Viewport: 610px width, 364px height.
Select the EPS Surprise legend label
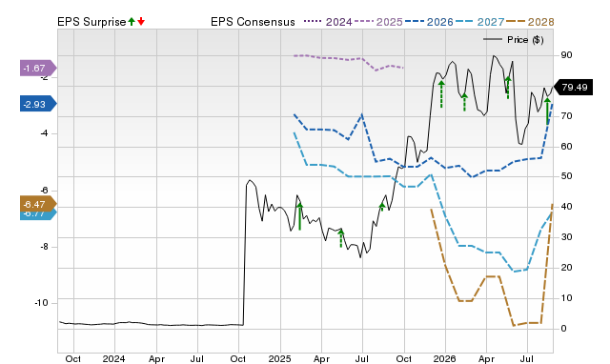pos(91,22)
